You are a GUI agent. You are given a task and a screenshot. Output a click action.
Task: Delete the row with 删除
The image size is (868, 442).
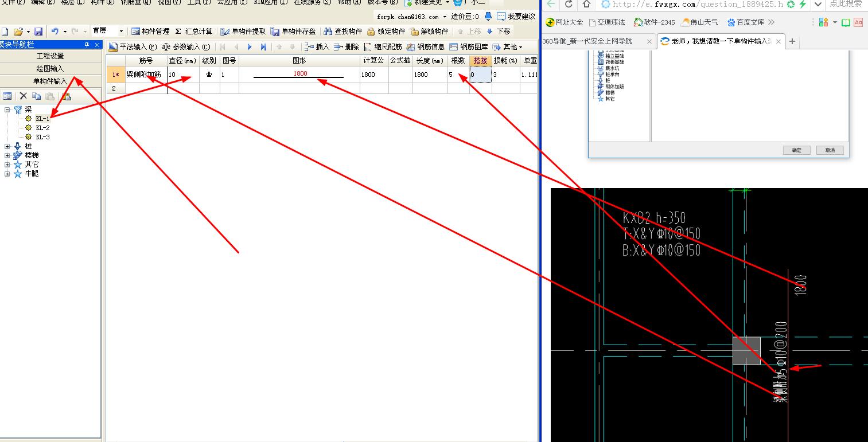(x=347, y=47)
